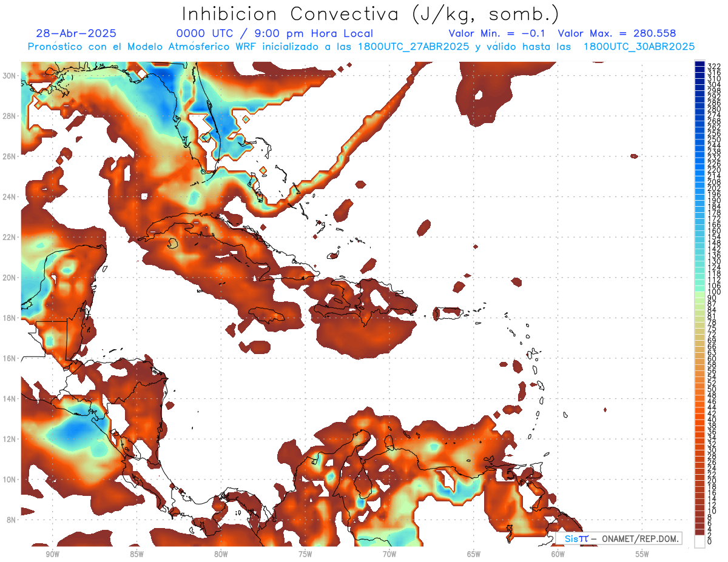Click the "20N" latitude label
Image resolution: width=728 pixels, height=562 pixels.
10,278
